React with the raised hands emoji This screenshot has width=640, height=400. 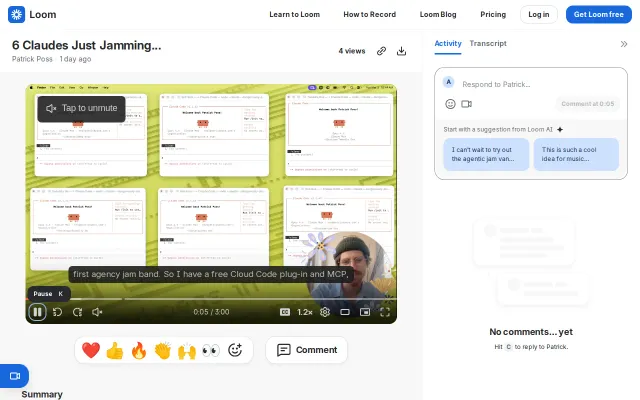pos(187,350)
